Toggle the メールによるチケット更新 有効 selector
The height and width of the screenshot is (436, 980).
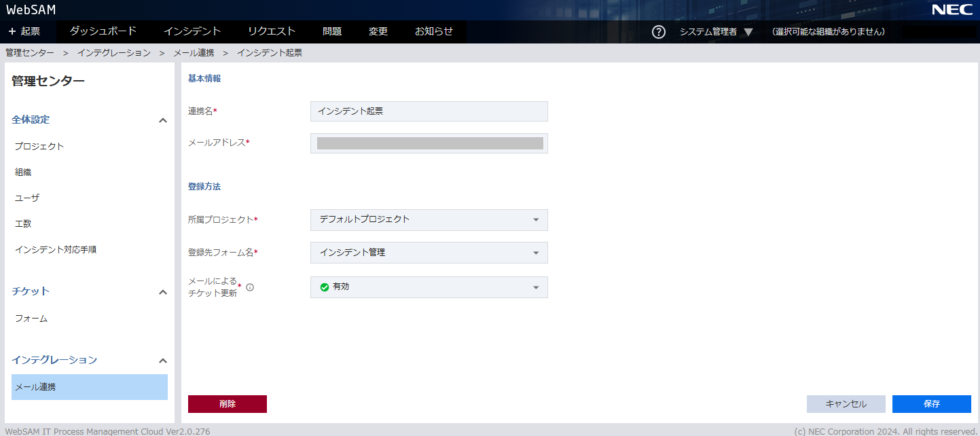429,287
